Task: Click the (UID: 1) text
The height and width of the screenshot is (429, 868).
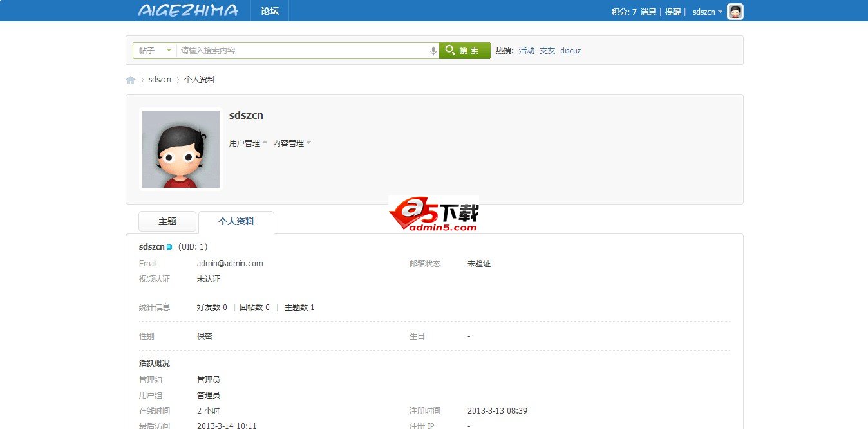Action: pos(193,247)
